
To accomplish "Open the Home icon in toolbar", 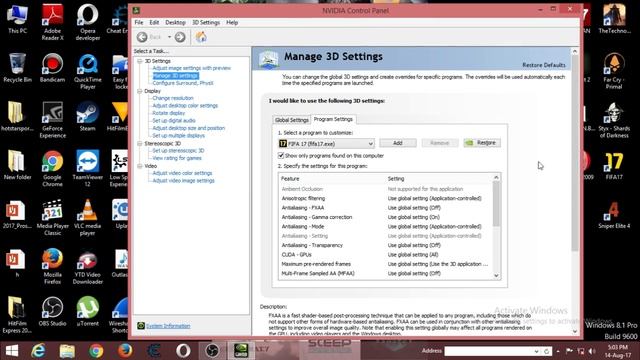I will point(201,37).
